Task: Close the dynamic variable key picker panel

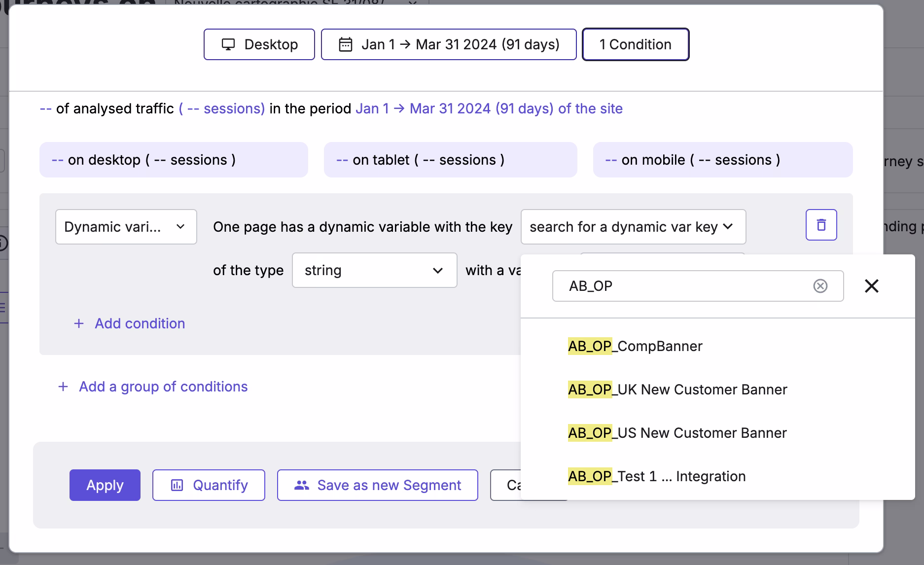Action: tap(871, 286)
